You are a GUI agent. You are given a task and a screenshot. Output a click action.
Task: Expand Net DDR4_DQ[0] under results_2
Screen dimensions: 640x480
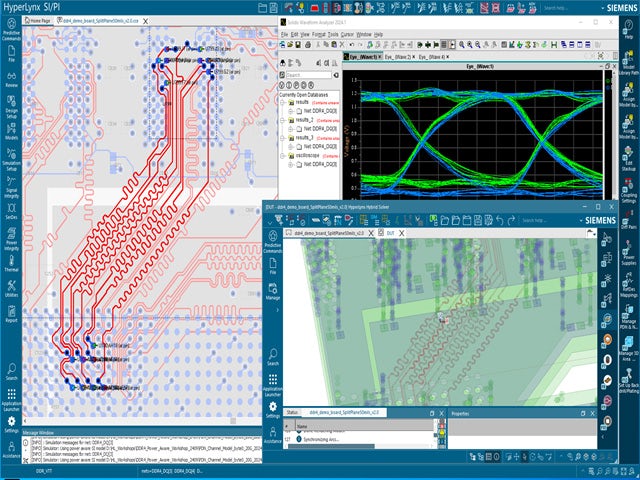coord(291,129)
